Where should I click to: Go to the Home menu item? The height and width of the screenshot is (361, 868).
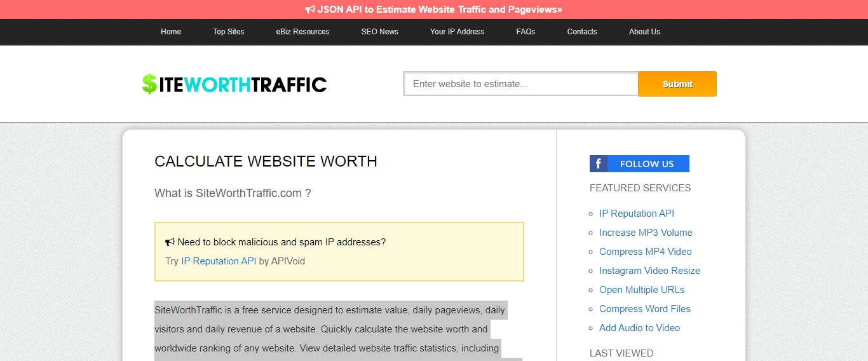tap(171, 32)
